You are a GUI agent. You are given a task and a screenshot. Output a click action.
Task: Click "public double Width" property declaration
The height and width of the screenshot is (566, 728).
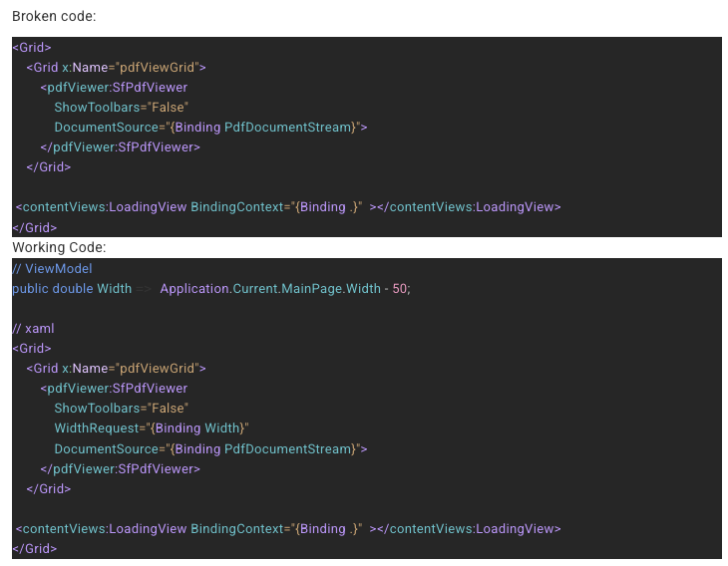(x=72, y=288)
